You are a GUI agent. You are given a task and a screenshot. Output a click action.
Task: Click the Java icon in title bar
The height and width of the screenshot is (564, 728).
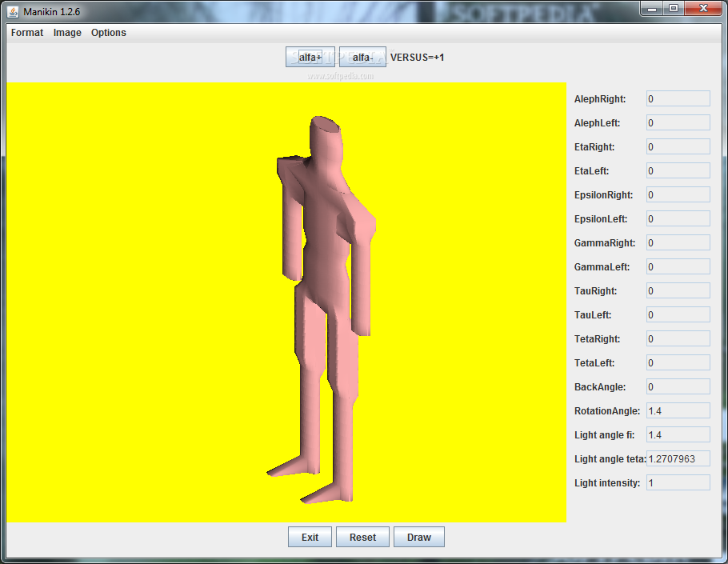14,12
